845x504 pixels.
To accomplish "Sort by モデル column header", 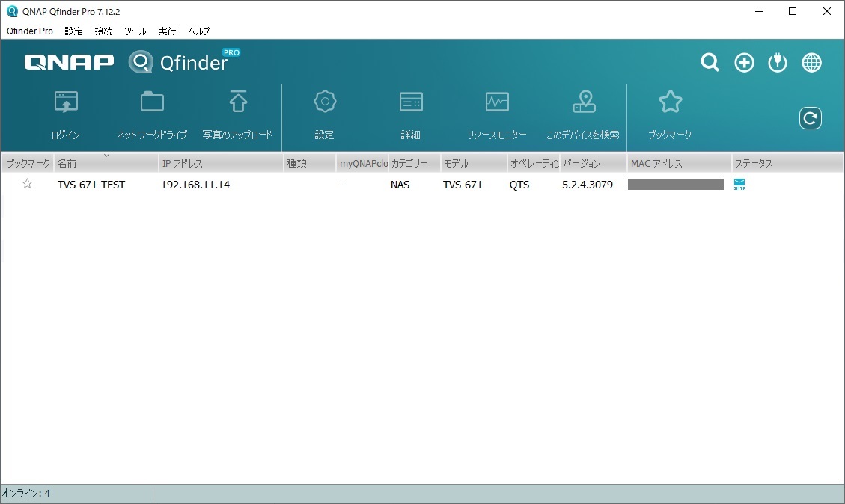I will coord(474,163).
